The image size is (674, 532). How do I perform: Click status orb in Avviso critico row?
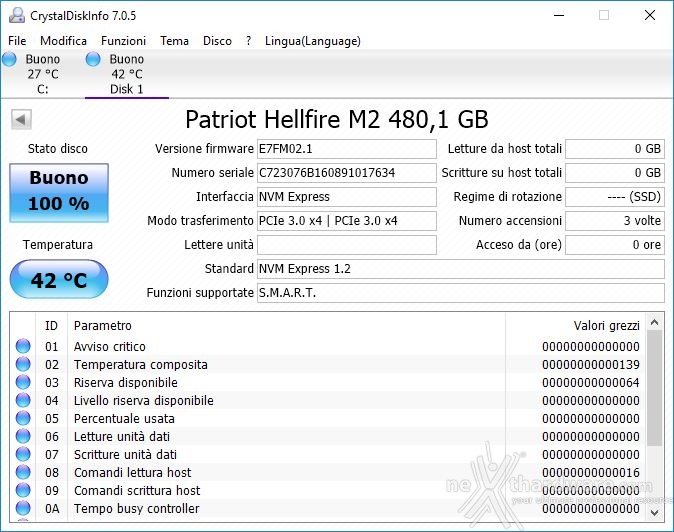coord(23,346)
